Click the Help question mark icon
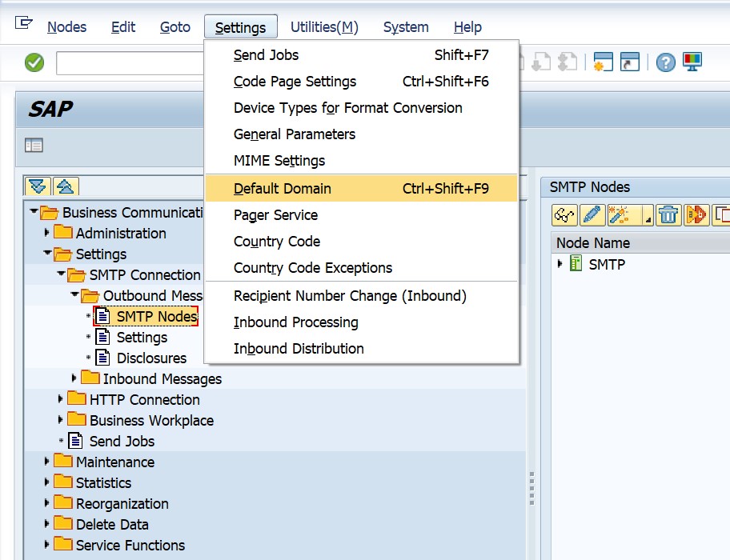Image resolution: width=730 pixels, height=560 pixels. click(665, 62)
